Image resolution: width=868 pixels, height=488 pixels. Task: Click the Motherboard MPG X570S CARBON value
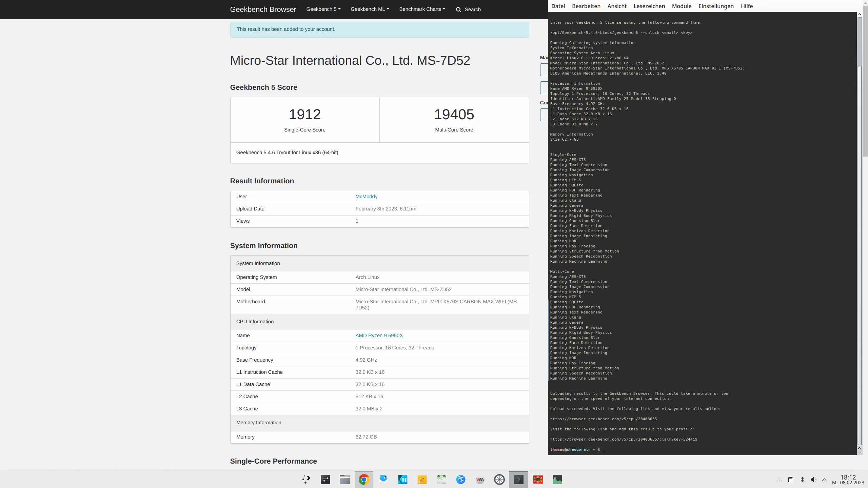coord(437,305)
